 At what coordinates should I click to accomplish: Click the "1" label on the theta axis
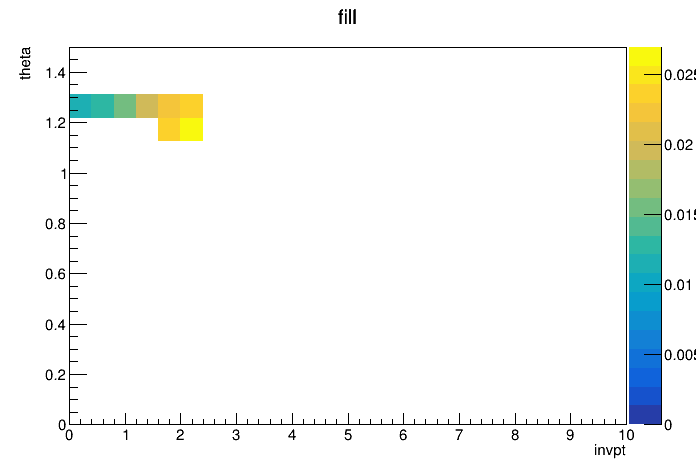(x=63, y=174)
